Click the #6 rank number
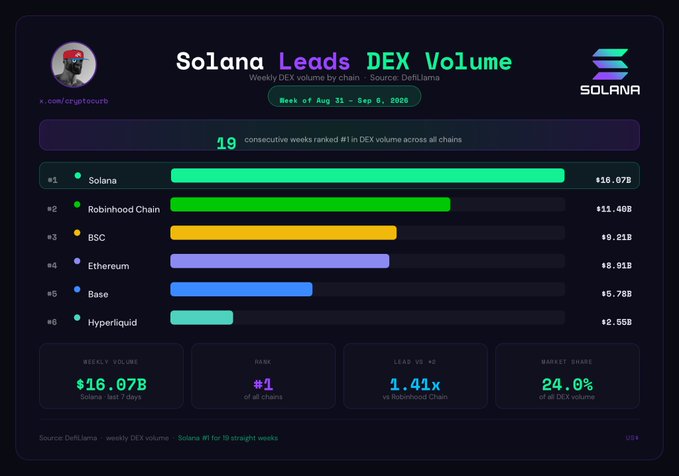This screenshot has height=476, width=679. point(52,322)
